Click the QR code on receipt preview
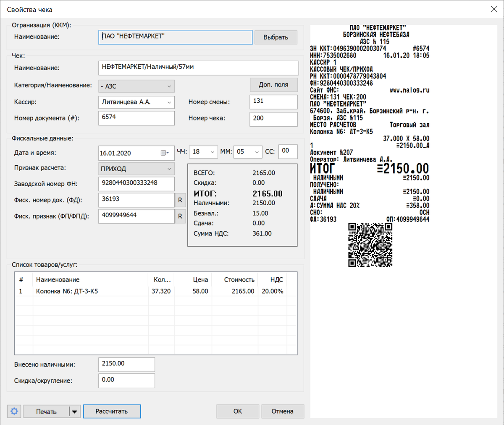 point(370,245)
